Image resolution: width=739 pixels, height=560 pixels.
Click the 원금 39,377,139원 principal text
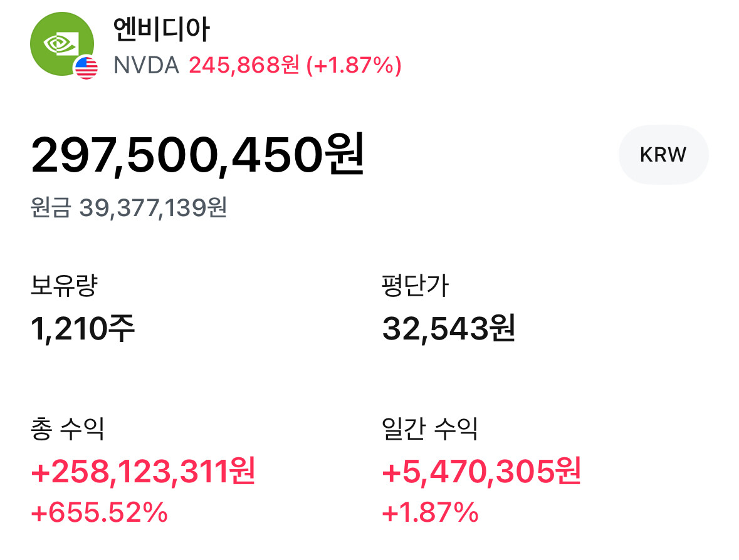(x=128, y=207)
